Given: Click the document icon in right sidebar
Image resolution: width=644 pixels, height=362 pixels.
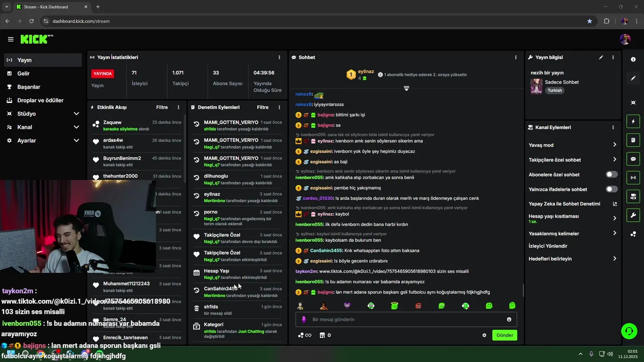Looking at the screenshot, I should coord(633,140).
